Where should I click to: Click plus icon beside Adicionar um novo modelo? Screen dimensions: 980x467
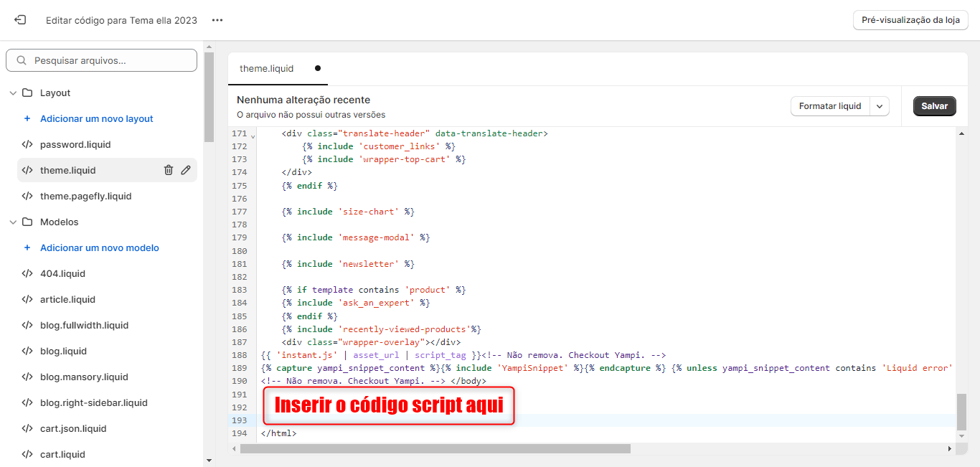tap(27, 248)
